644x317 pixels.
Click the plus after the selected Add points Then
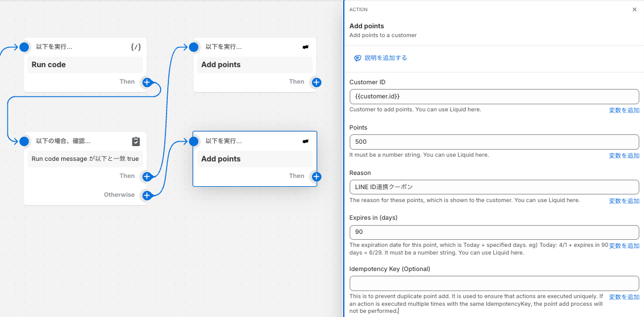(x=316, y=176)
